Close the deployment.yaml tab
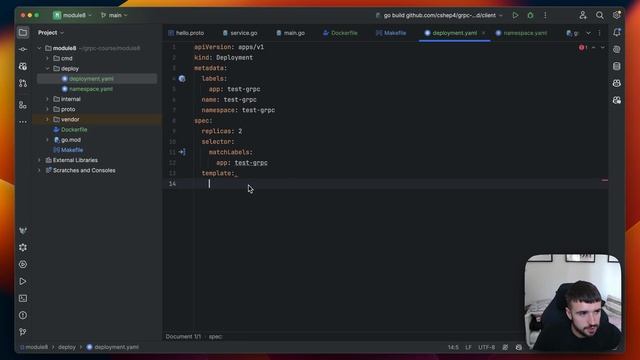 tap(484, 33)
